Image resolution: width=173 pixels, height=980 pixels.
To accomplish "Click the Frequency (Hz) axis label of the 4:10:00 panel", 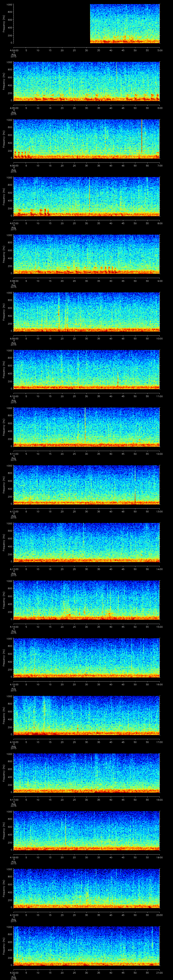I will (4, 369).
